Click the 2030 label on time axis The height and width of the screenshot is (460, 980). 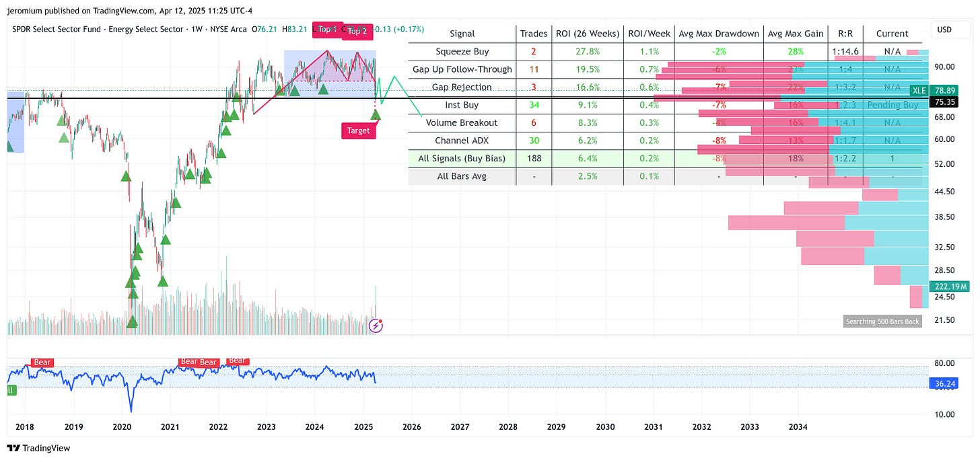click(605, 426)
